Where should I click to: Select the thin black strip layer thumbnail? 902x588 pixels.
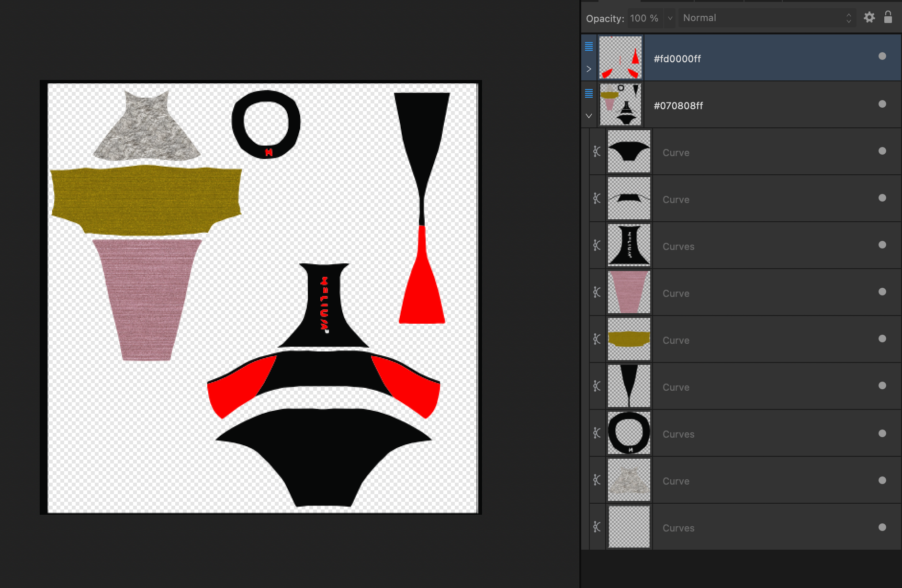click(x=629, y=198)
